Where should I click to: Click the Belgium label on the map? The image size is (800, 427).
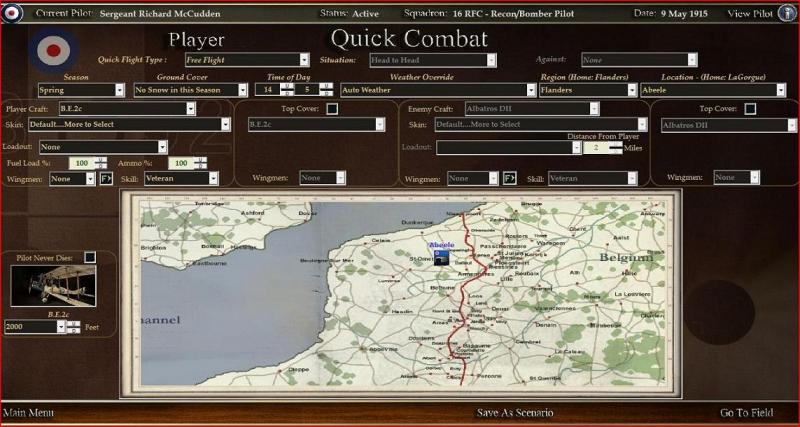[x=626, y=258]
